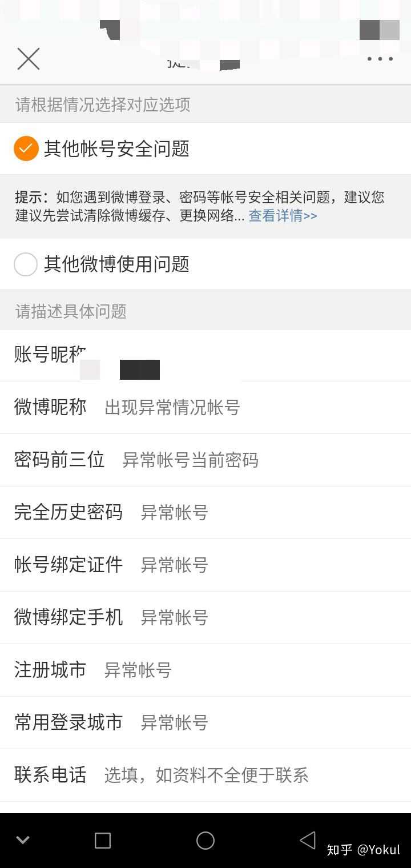Tap the 提示 notice text area
This screenshot has height=868, width=411.
(x=199, y=207)
